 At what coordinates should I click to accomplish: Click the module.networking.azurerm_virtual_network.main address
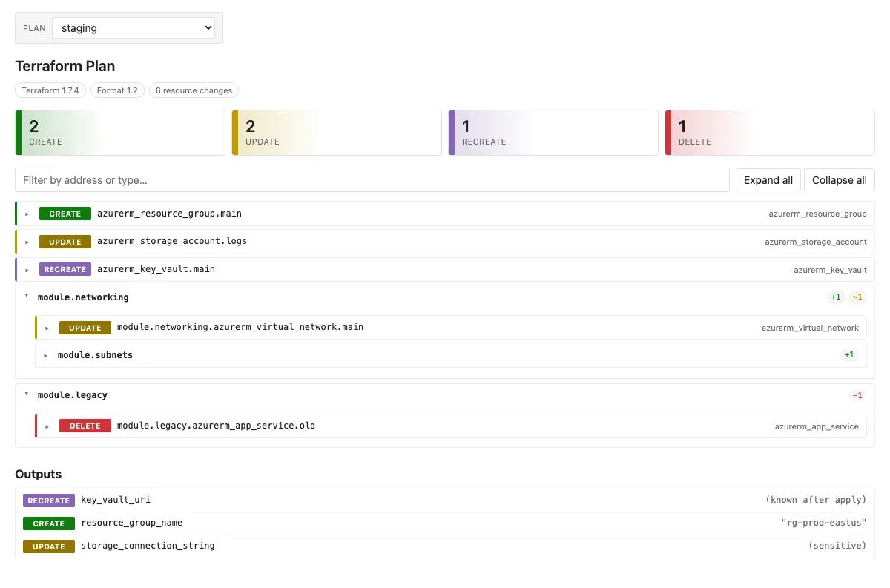[240, 327]
